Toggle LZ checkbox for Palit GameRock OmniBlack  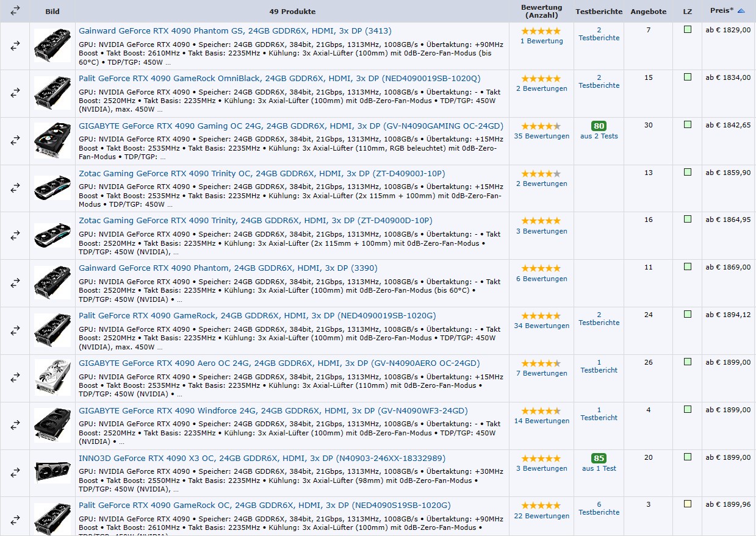tap(688, 77)
